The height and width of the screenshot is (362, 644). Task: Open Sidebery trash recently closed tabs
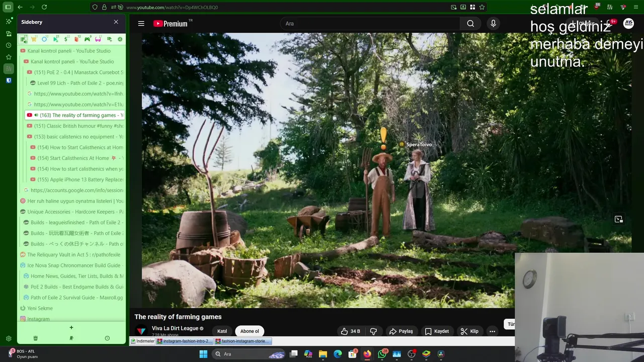pyautogui.click(x=35, y=338)
